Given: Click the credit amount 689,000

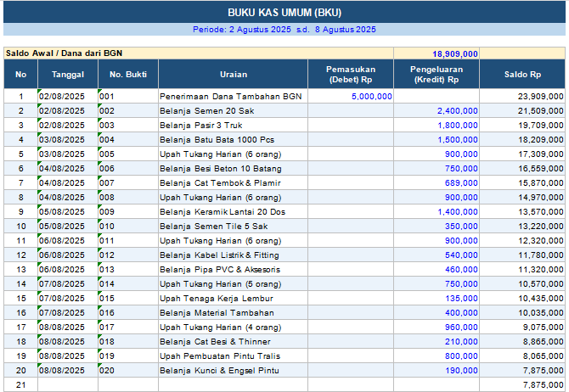Looking at the screenshot, I should (437, 182).
